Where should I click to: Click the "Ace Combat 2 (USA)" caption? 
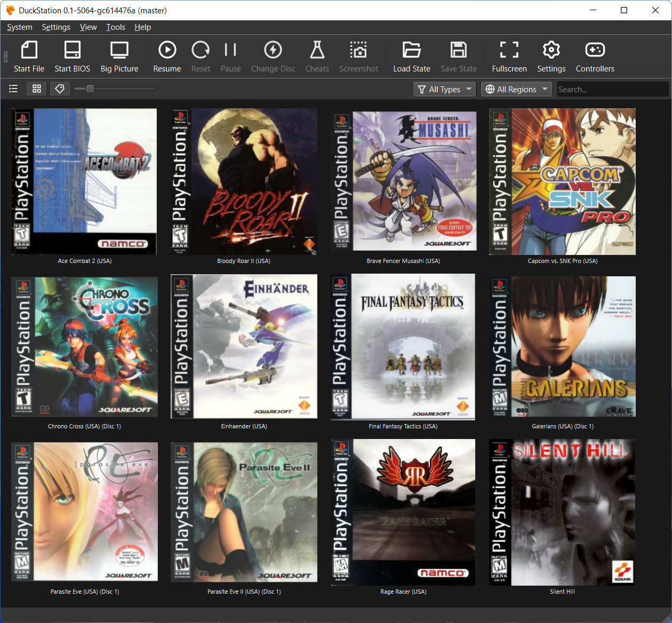tap(85, 261)
